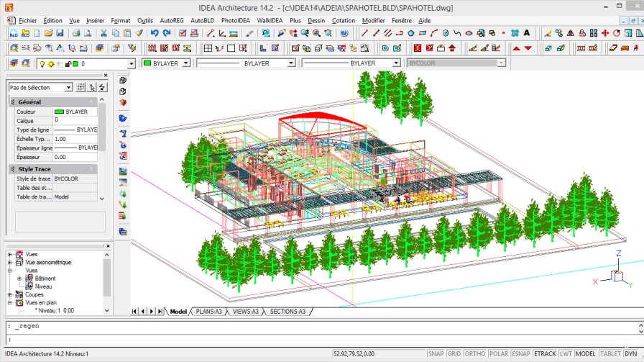
Task: Close the properties panel with X
Action: pos(106,76)
